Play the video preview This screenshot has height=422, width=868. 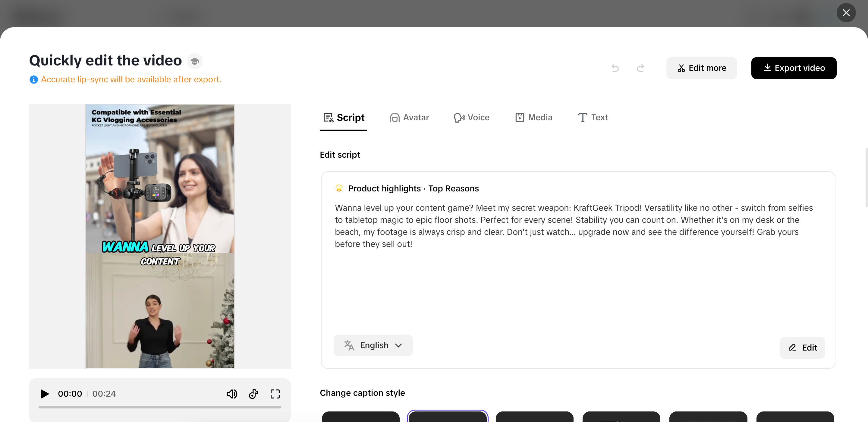45,393
